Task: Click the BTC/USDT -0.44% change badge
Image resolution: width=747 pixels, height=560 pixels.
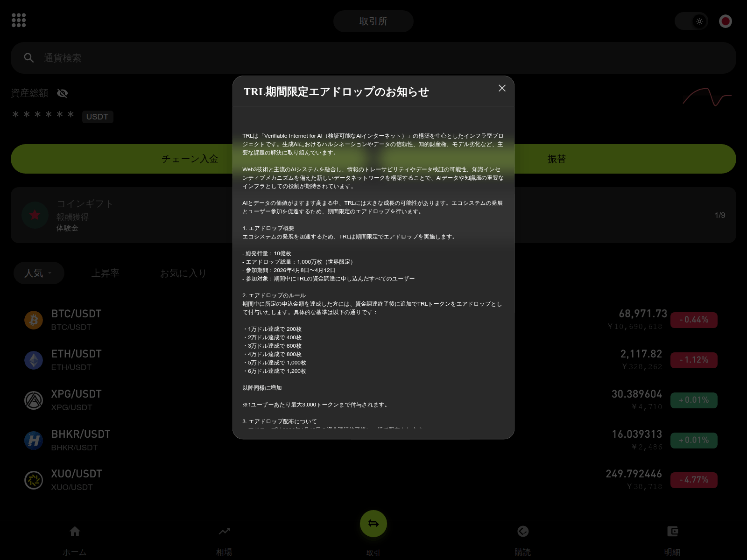Action: pos(694,320)
